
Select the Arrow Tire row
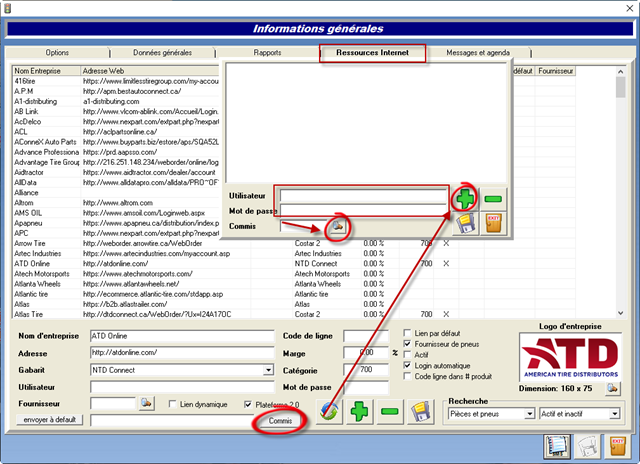tap(294, 243)
